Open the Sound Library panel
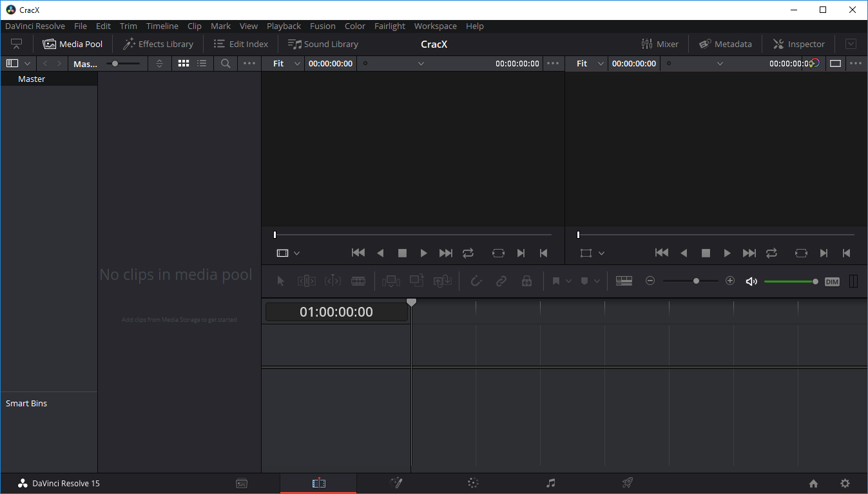Image resolution: width=868 pixels, height=494 pixels. (x=323, y=44)
